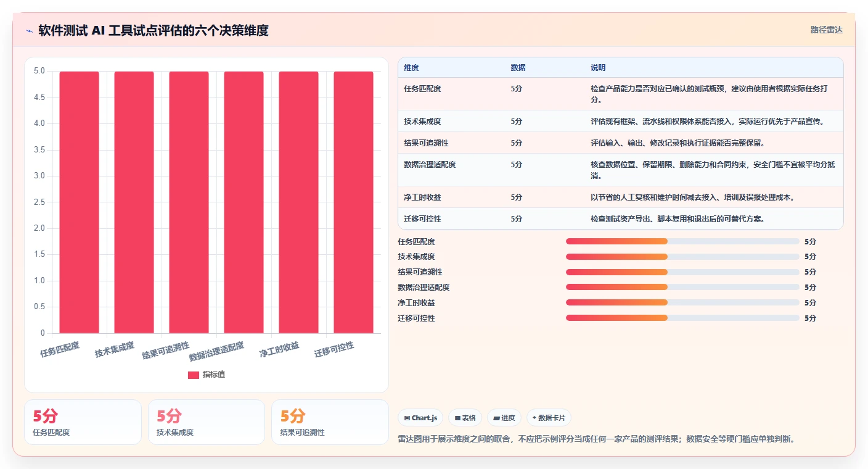
Task: Click the 技术集成度 bar in the chart
Action: tap(134, 202)
